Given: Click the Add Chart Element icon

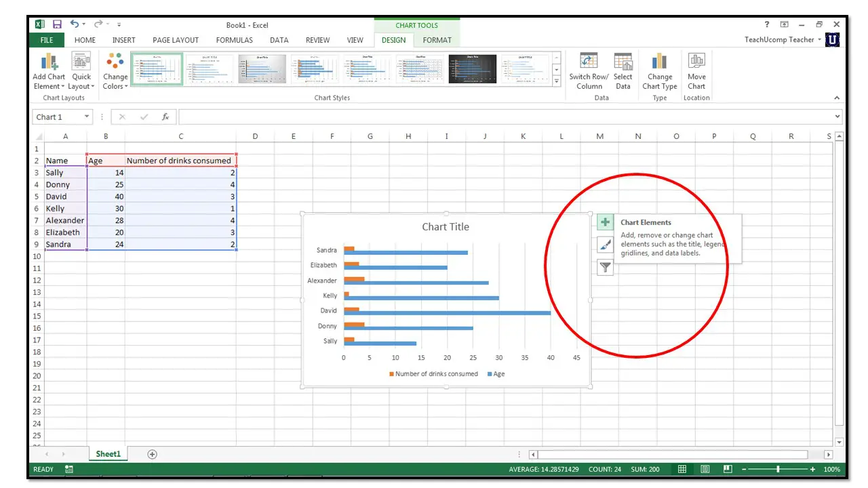Looking at the screenshot, I should click(49, 63).
